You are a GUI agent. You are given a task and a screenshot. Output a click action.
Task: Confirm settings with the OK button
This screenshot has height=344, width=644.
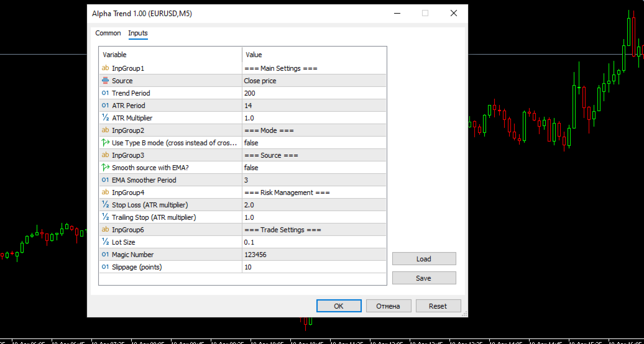(339, 306)
